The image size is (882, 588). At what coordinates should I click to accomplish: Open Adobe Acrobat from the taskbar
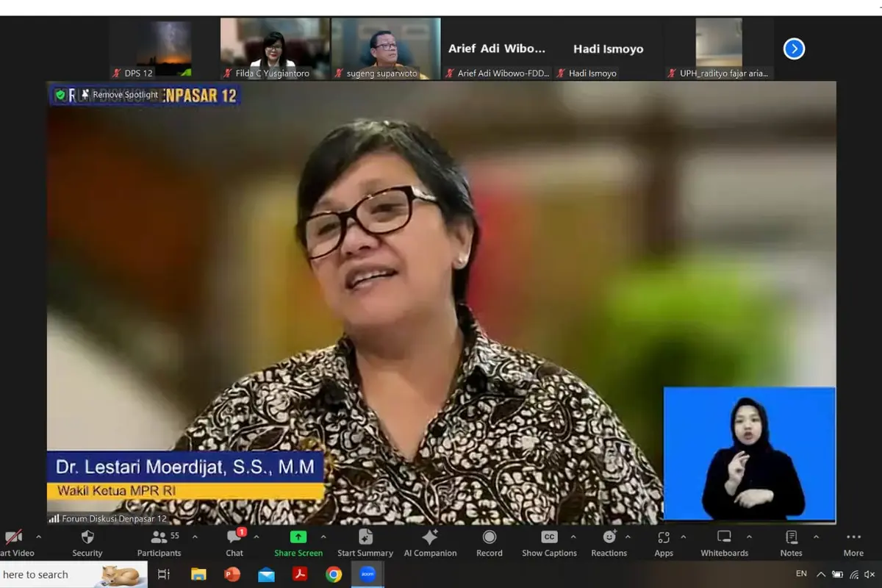(x=300, y=574)
